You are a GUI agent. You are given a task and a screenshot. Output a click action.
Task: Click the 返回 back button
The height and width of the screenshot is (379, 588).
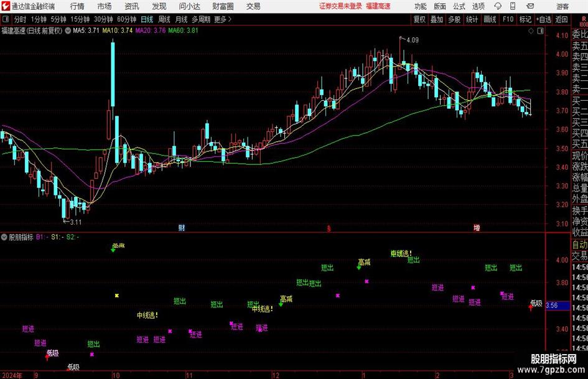pyautogui.click(x=561, y=19)
